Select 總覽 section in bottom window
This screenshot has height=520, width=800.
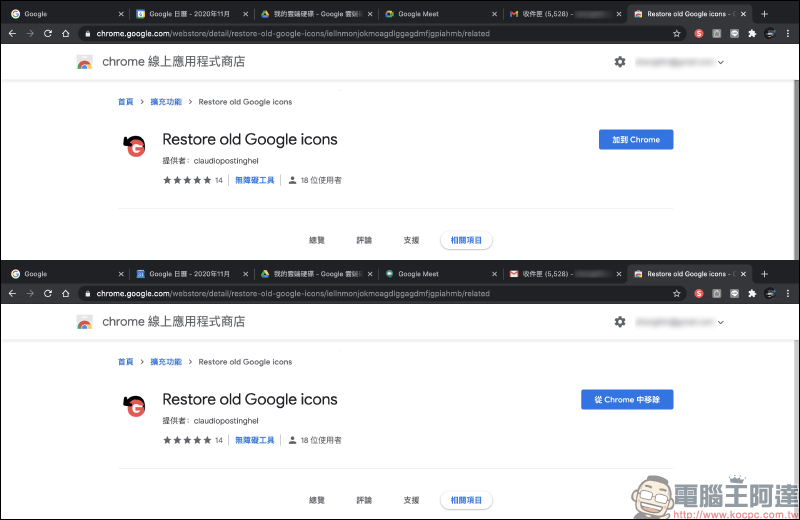317,500
